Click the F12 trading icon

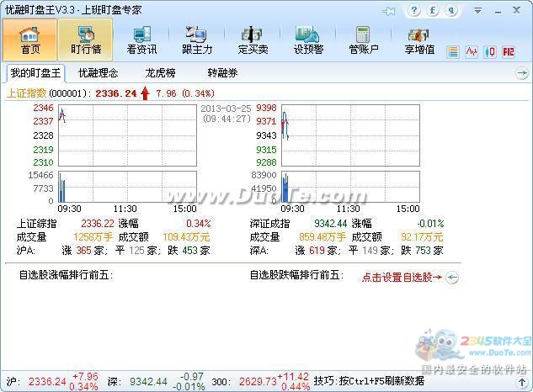click(509, 52)
